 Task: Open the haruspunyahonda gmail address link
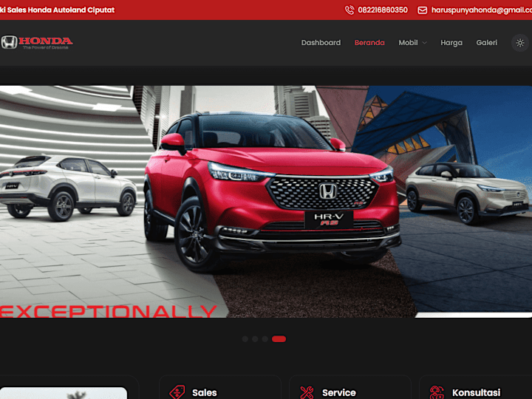coord(482,10)
